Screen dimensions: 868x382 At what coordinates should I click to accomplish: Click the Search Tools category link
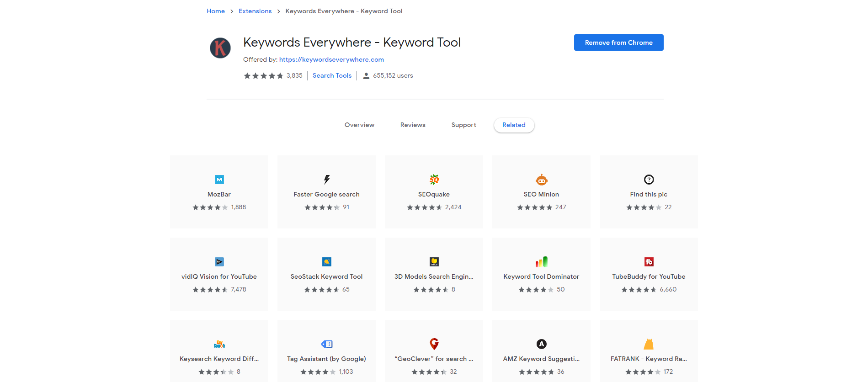point(332,75)
